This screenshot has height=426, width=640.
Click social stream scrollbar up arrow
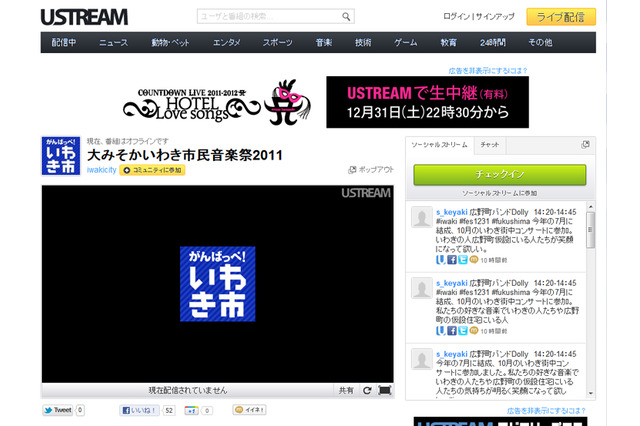pos(591,207)
